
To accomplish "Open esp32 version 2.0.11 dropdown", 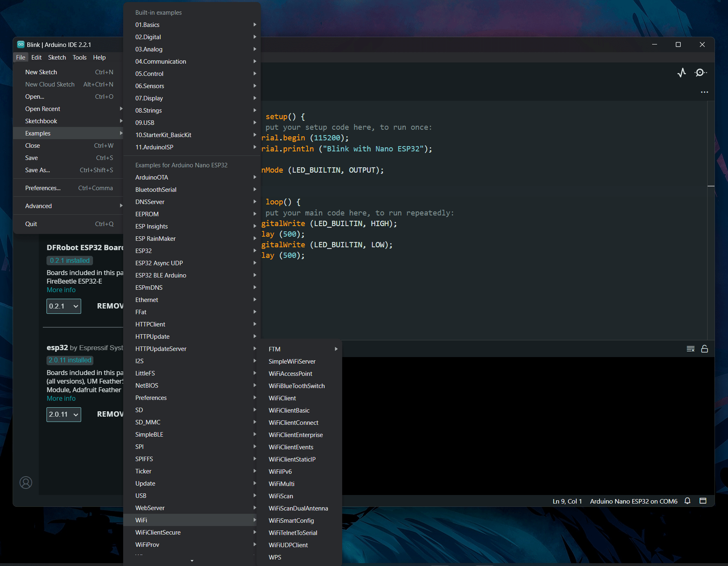I will pos(64,415).
